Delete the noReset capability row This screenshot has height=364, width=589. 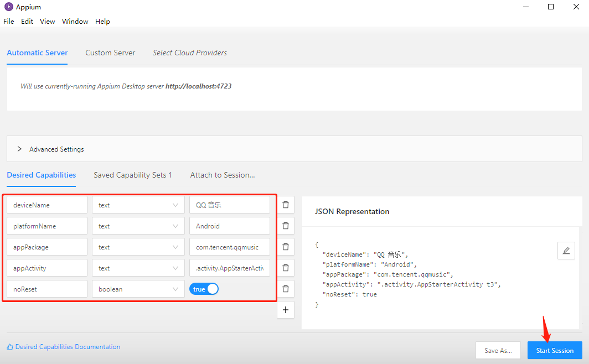point(286,289)
